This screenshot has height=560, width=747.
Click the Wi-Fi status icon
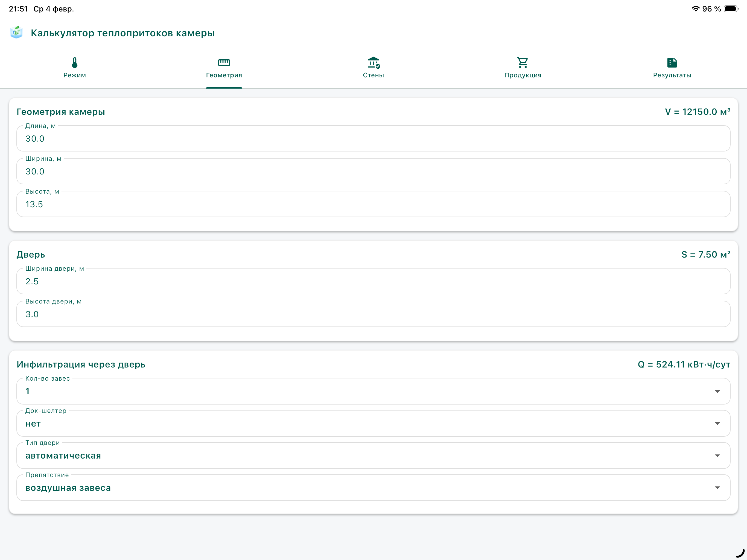point(695,9)
